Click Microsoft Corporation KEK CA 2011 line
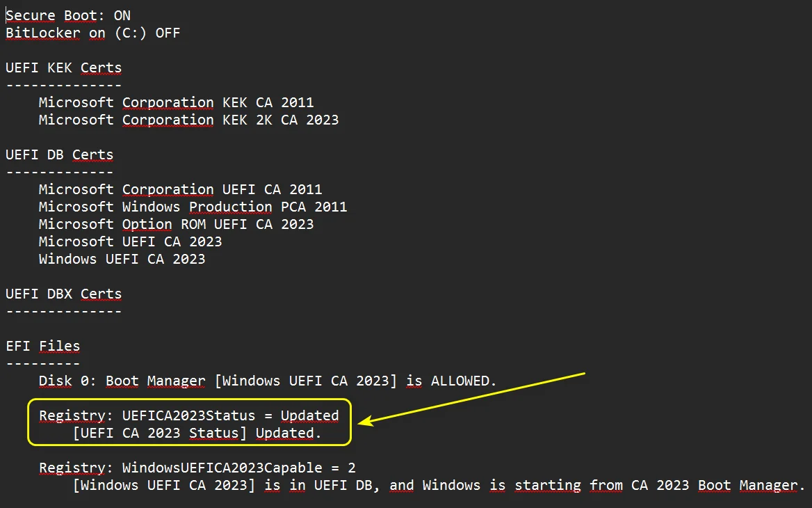The image size is (812, 508). [x=176, y=102]
